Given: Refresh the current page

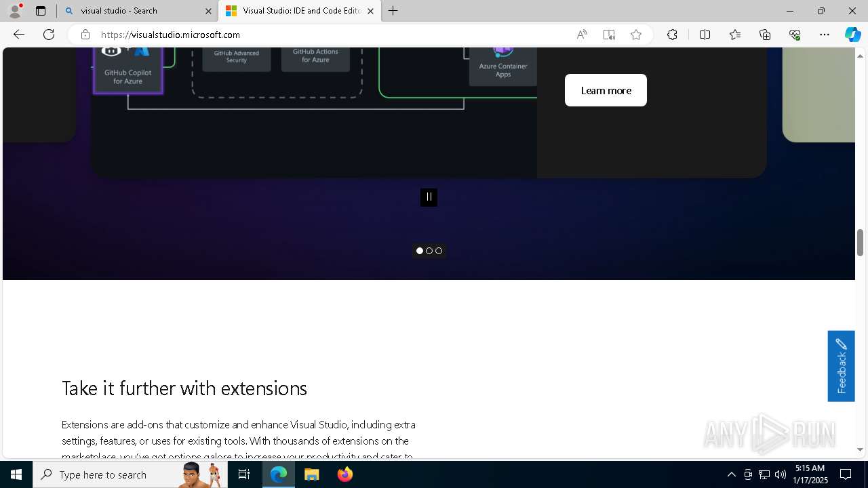Looking at the screenshot, I should 49,35.
